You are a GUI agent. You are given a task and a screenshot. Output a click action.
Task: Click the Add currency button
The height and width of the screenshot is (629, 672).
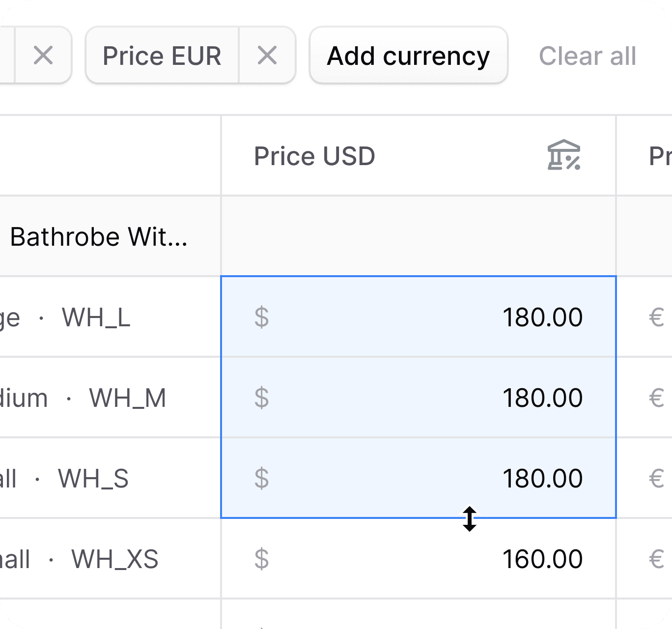click(408, 56)
